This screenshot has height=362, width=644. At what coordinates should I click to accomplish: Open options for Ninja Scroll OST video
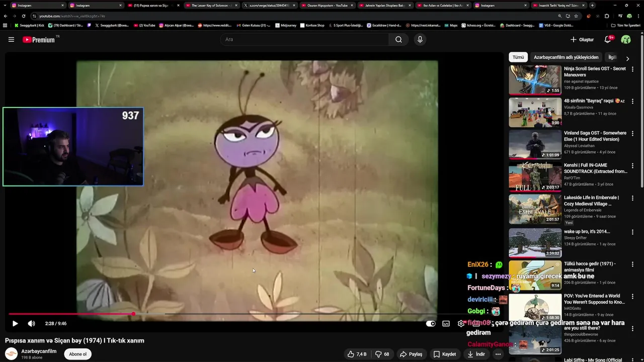tap(633, 69)
